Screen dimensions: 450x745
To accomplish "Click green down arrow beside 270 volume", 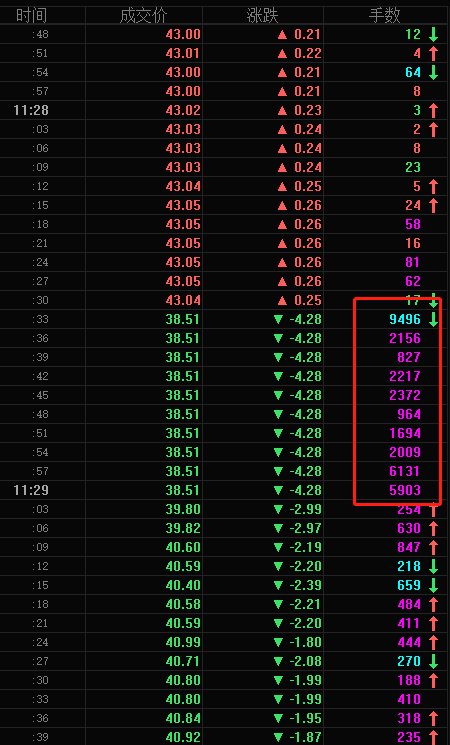I will point(433,661).
